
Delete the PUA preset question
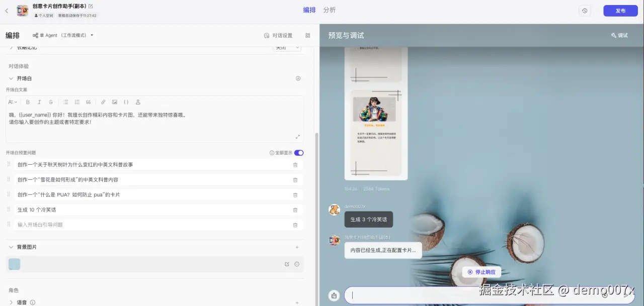pyautogui.click(x=295, y=195)
